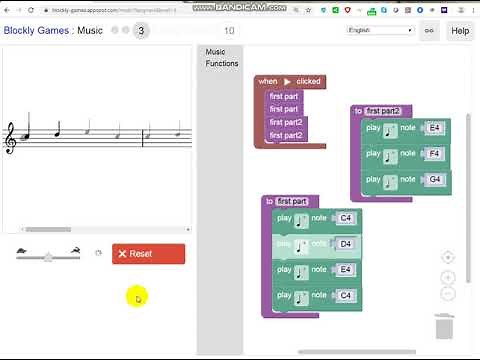Open last C4 note dropdown in first part

click(345, 295)
